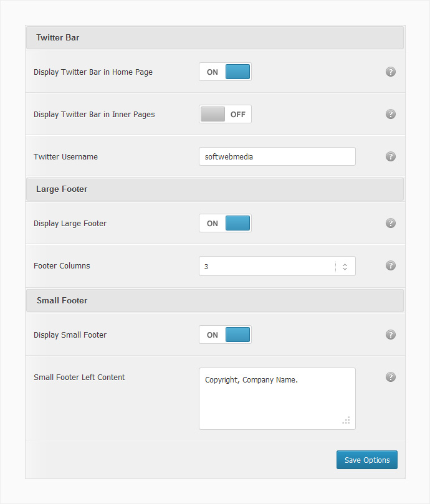Viewport: 430px width, 504px height.
Task: Open the Footer Columns dropdown
Action: [x=277, y=266]
